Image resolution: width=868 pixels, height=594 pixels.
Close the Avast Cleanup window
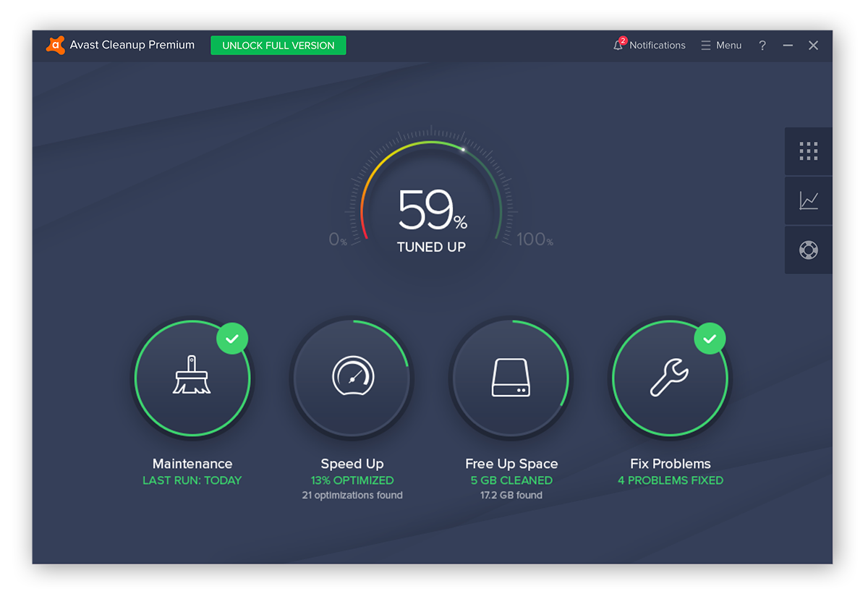[x=813, y=45]
